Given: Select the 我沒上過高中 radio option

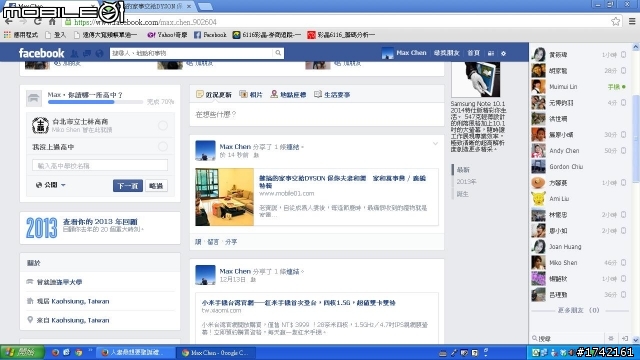Looking at the screenshot, I should coord(163,147).
